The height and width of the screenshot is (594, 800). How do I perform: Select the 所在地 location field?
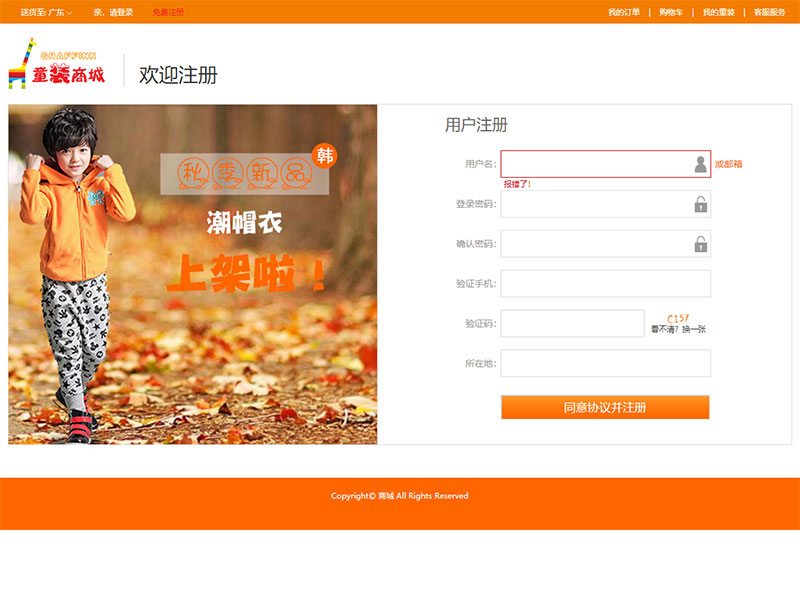605,364
